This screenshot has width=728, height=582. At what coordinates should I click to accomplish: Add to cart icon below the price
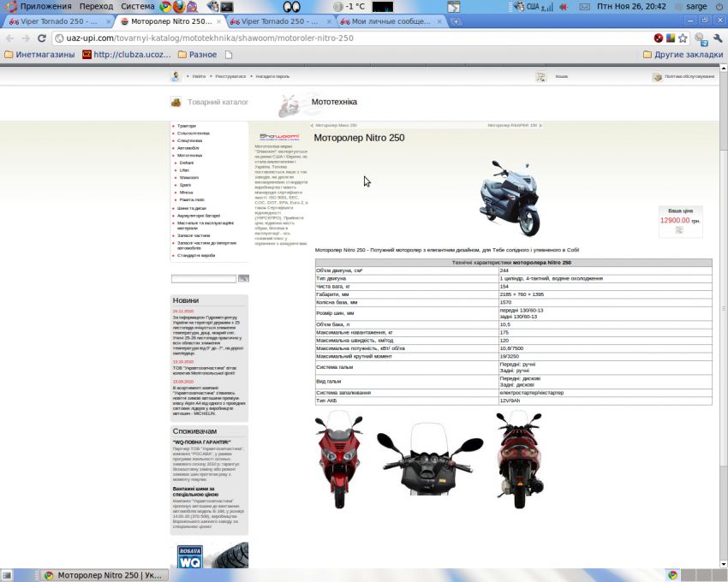pyautogui.click(x=679, y=230)
